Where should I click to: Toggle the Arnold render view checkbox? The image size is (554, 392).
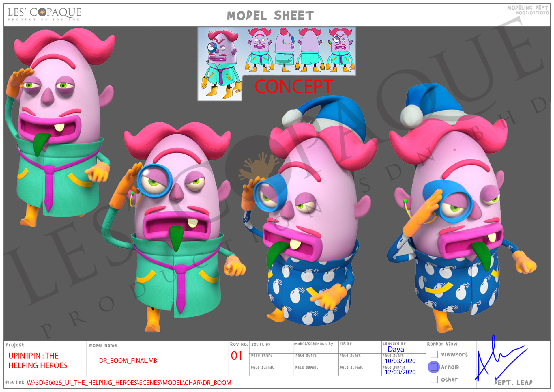click(434, 367)
